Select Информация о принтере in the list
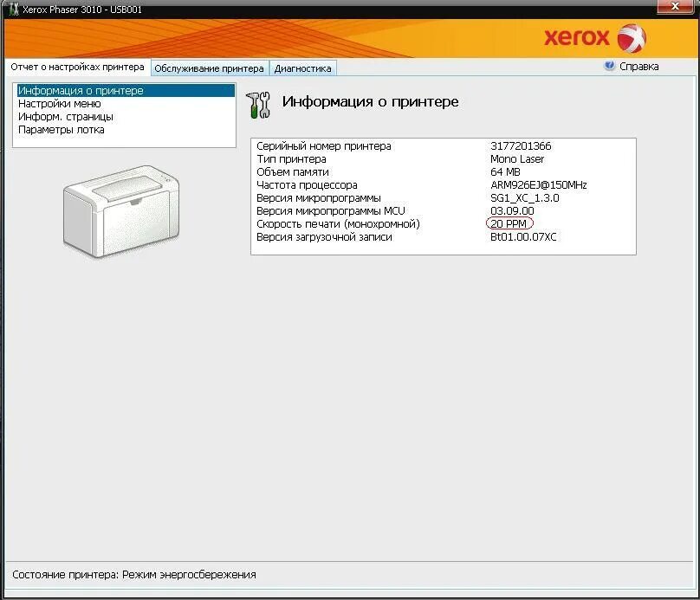 coord(126,91)
